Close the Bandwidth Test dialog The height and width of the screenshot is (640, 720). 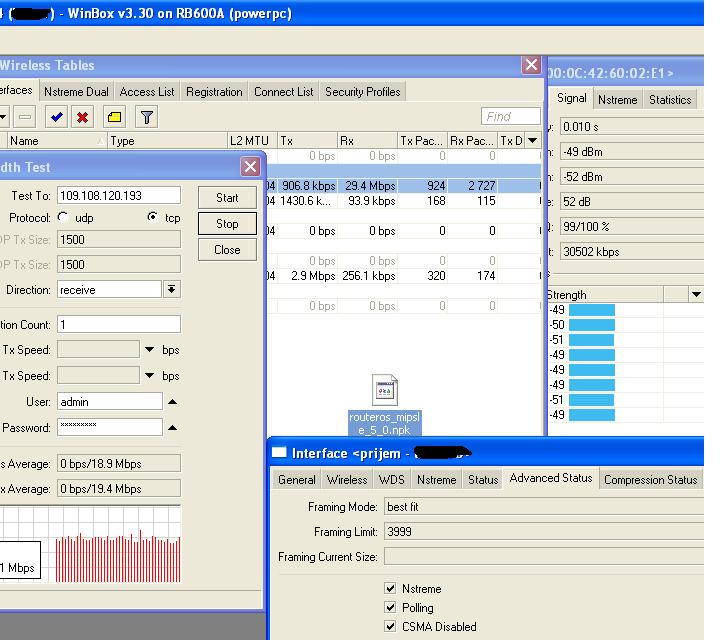[x=250, y=167]
